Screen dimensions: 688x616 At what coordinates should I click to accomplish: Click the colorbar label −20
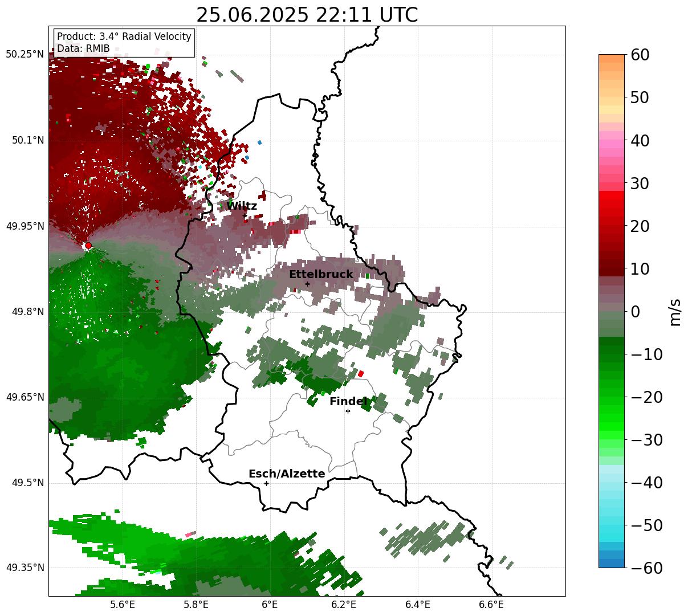coord(647,397)
